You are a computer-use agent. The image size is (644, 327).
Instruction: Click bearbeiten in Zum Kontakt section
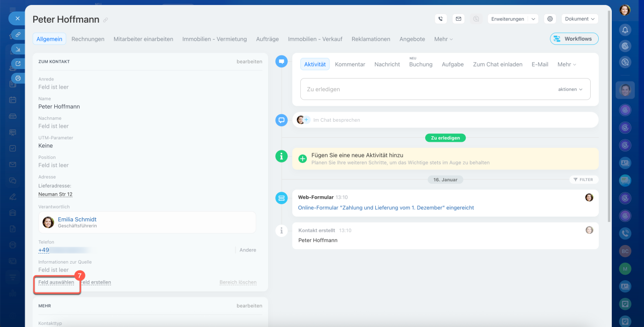click(x=249, y=61)
